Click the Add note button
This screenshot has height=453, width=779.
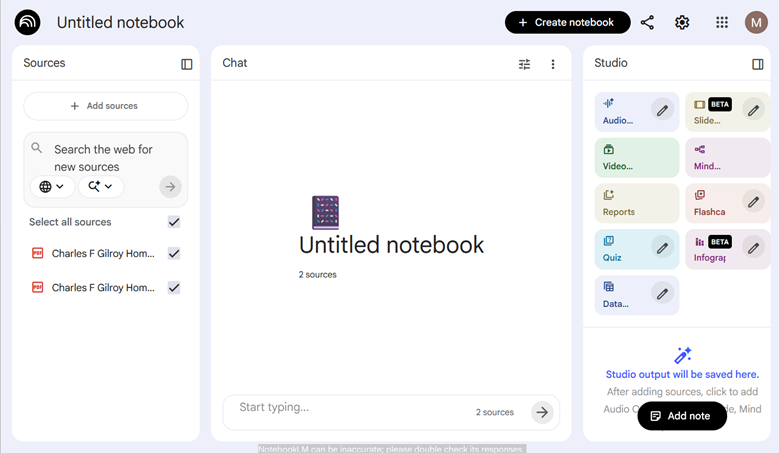tap(682, 416)
